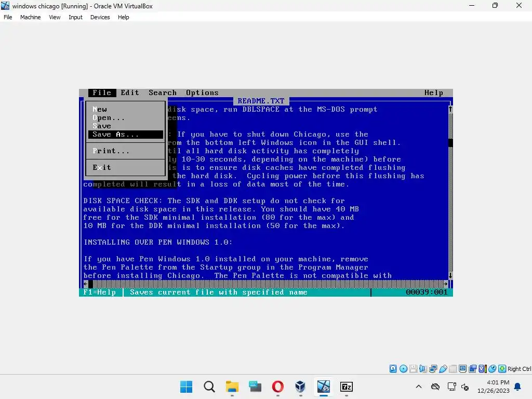Viewport: 532px width, 399px height.
Task: Click 'Saves current file with specified name' text
Action: (x=219, y=292)
